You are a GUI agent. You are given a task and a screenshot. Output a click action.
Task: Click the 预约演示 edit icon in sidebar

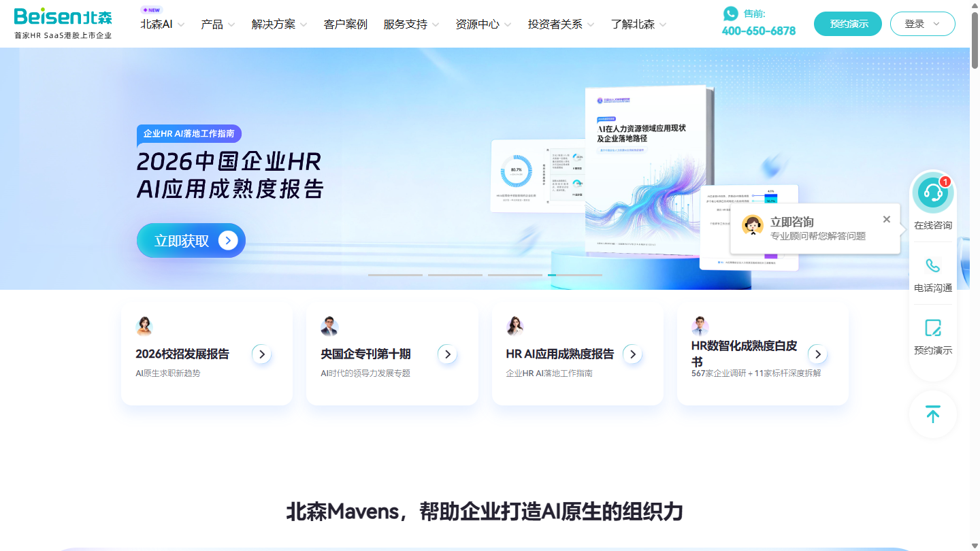932,328
